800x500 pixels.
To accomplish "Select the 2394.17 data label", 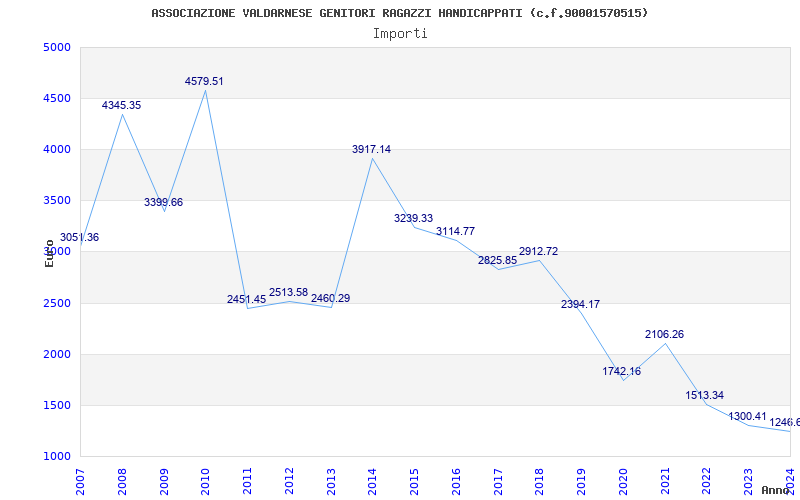I will pos(580,305).
